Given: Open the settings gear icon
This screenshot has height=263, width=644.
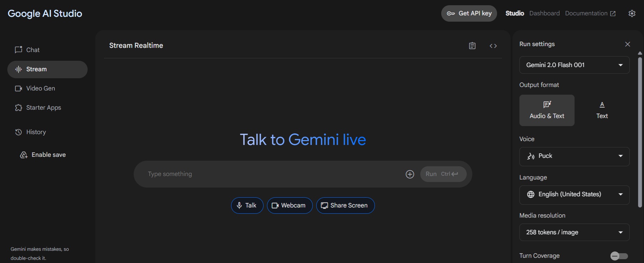Looking at the screenshot, I should (632, 13).
